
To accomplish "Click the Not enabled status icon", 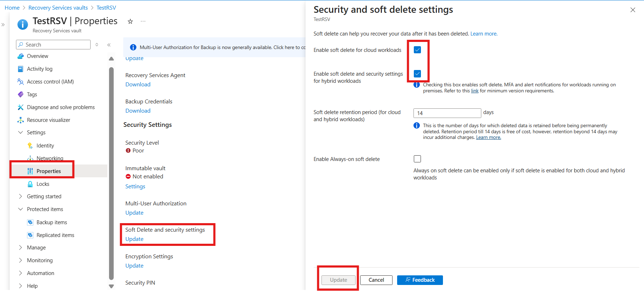I will point(128,177).
